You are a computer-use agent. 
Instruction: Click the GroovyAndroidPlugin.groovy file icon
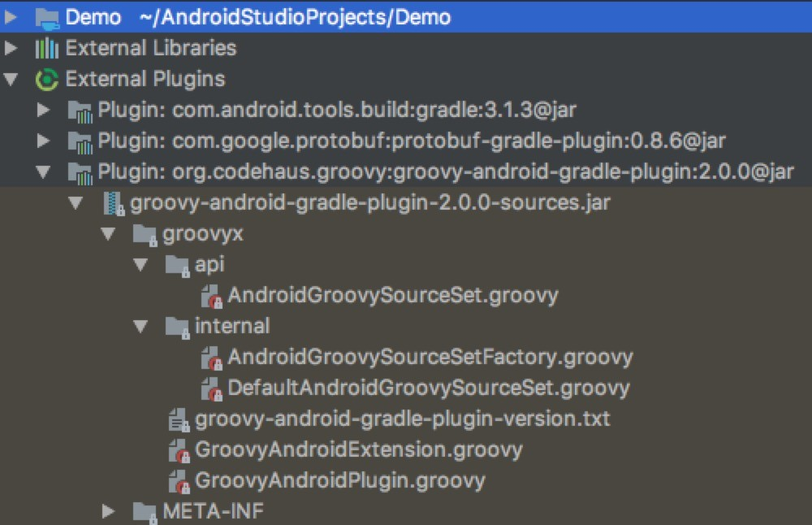click(179, 481)
